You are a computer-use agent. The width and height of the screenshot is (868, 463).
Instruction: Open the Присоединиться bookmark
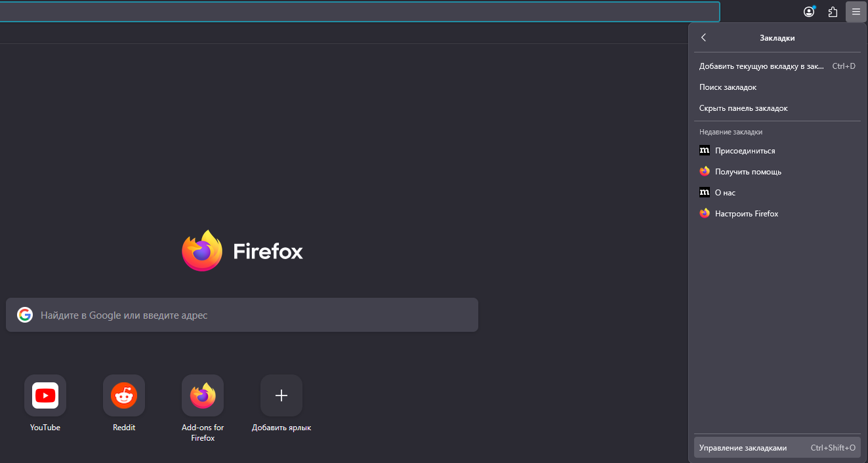tap(777, 150)
